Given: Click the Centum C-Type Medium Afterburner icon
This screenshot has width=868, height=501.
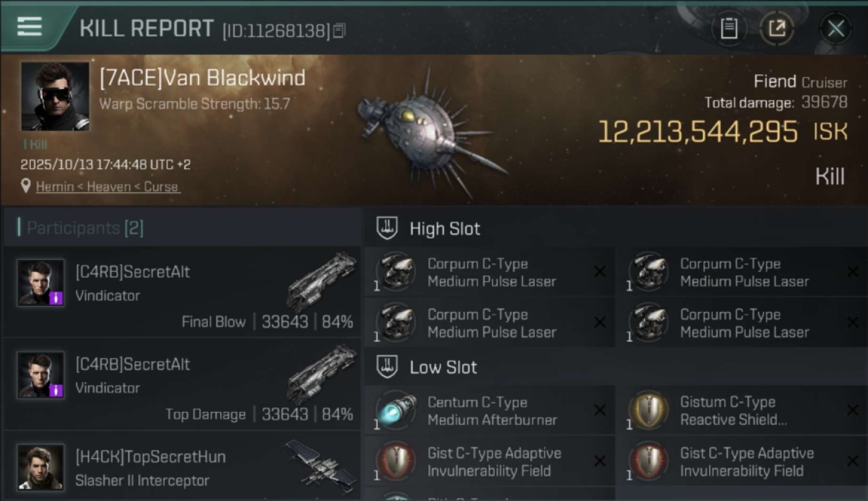Looking at the screenshot, I should click(396, 411).
